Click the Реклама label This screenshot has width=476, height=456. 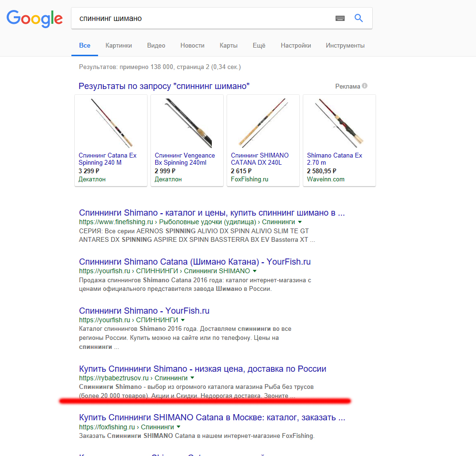tap(347, 86)
